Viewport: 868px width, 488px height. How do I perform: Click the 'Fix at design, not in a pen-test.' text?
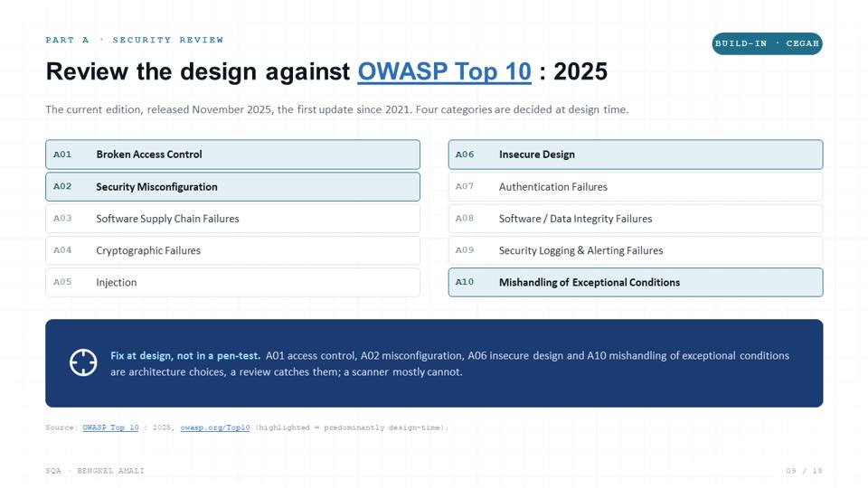point(184,355)
